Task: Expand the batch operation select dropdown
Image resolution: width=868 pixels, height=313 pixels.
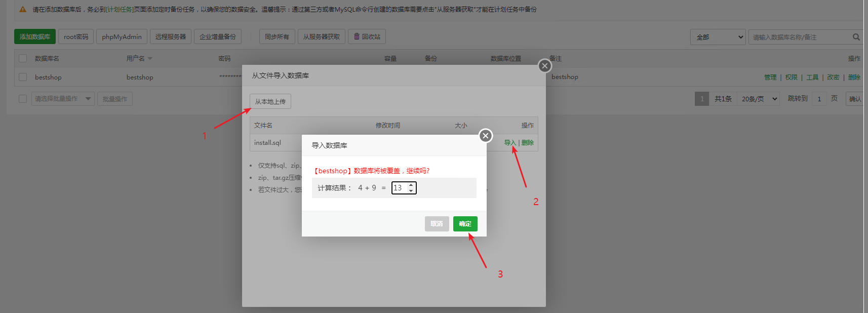Action: click(x=63, y=99)
